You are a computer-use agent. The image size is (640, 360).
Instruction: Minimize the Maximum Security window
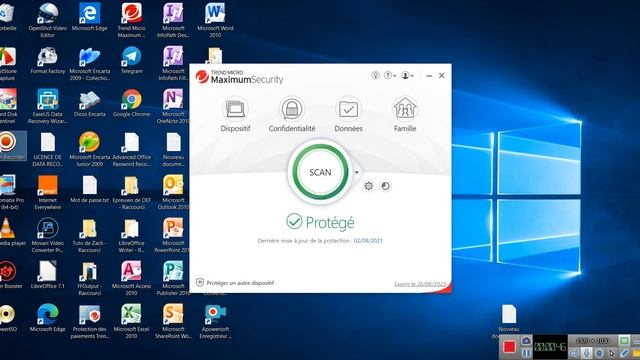tap(429, 76)
